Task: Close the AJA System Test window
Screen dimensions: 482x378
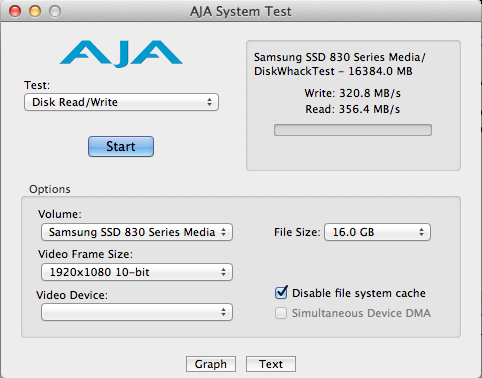Action: pos(15,11)
